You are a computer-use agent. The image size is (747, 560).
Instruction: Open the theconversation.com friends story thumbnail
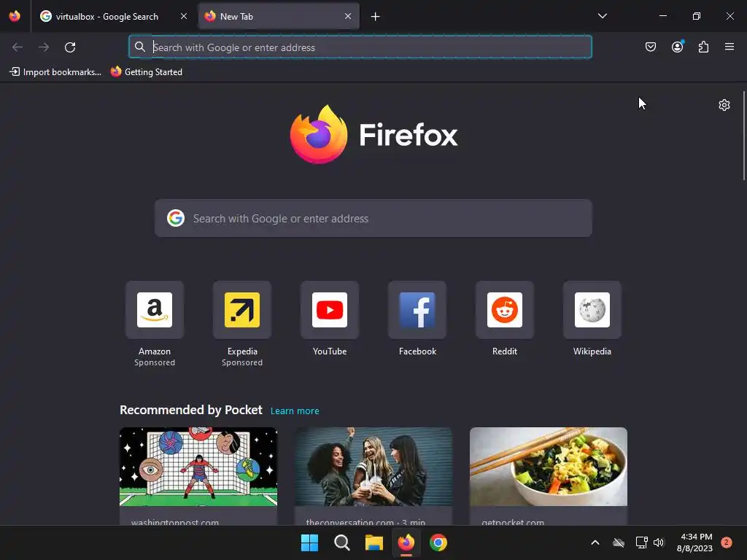(x=373, y=466)
